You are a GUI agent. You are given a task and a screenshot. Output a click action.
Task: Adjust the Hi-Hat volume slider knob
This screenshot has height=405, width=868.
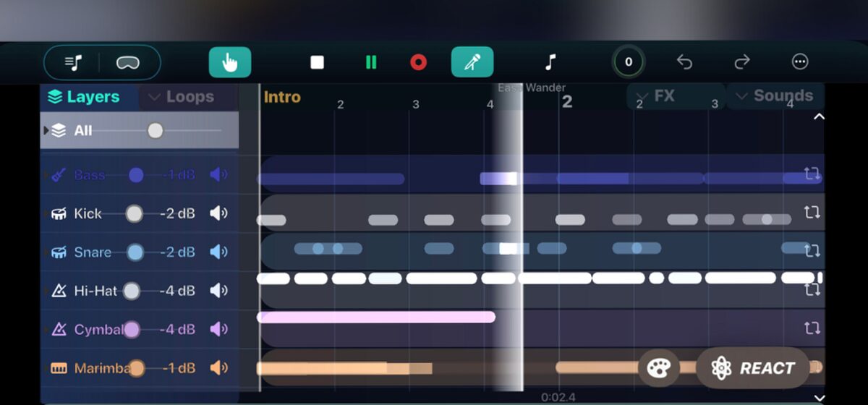[x=131, y=291]
